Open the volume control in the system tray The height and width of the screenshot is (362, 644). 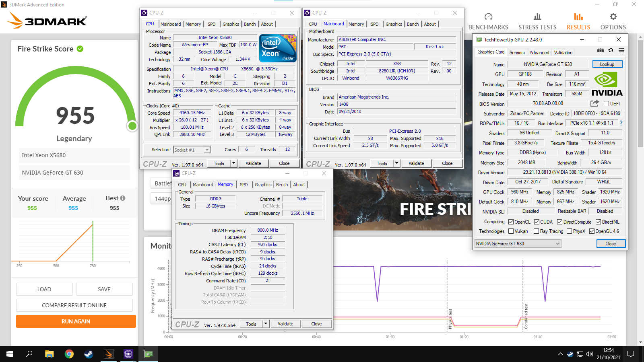pos(590,354)
